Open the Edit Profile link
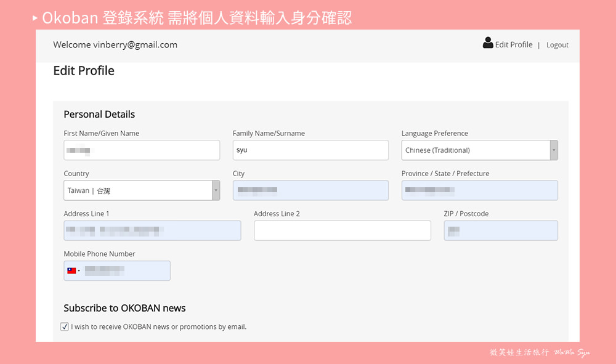Image resolution: width=616 pixels, height=364 pixels. click(x=514, y=45)
